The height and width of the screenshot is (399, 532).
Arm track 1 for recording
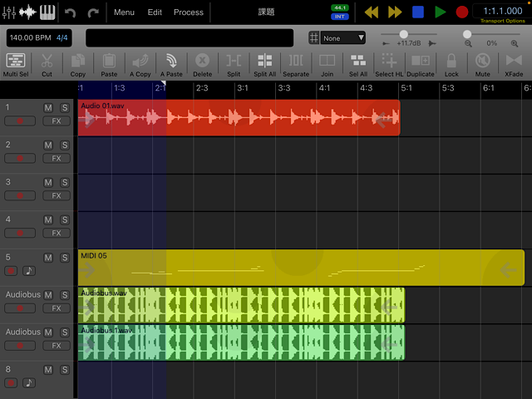(x=20, y=121)
